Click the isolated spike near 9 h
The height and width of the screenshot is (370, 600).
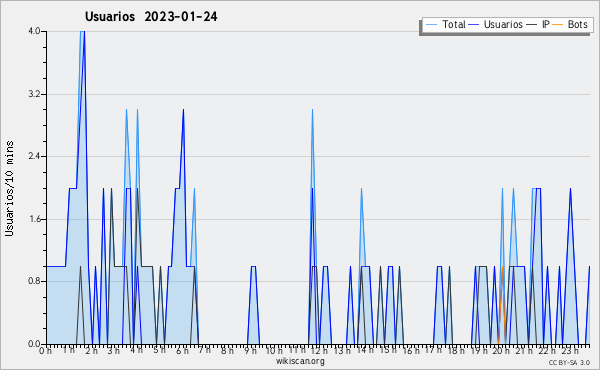pyautogui.click(x=253, y=305)
